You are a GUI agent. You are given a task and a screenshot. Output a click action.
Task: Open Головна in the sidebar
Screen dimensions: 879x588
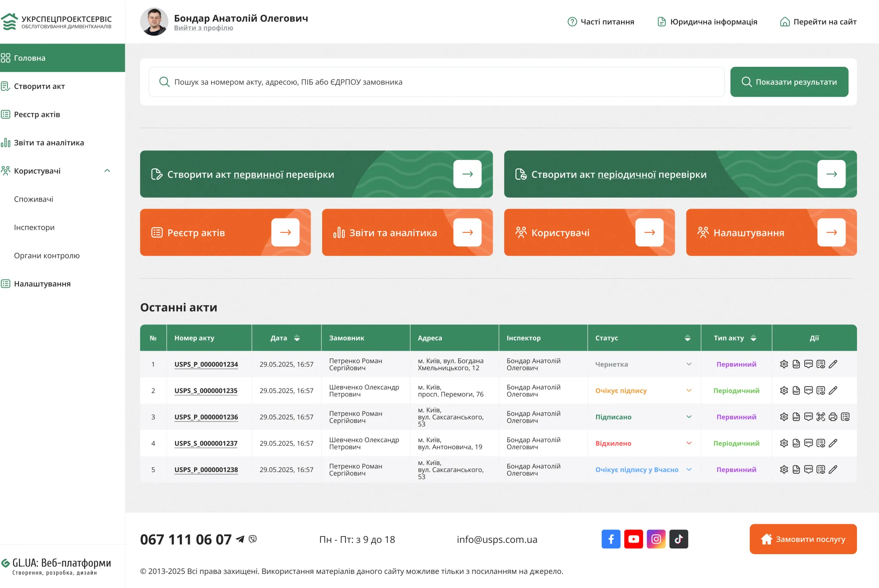point(62,58)
